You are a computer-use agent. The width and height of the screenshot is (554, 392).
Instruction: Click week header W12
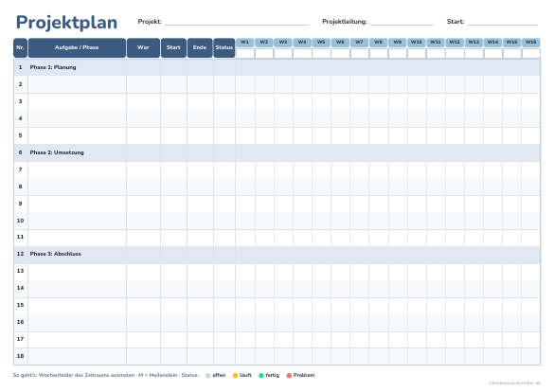tap(455, 43)
